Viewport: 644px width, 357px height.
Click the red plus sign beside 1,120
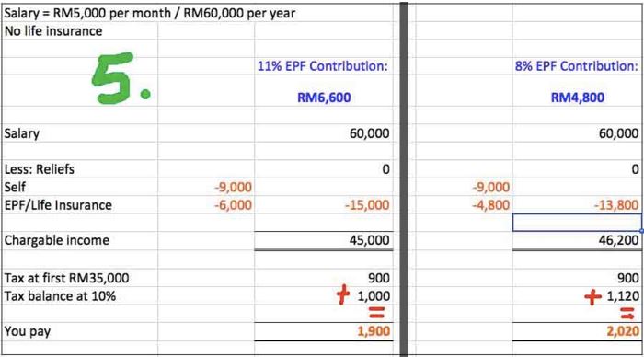click(x=593, y=296)
